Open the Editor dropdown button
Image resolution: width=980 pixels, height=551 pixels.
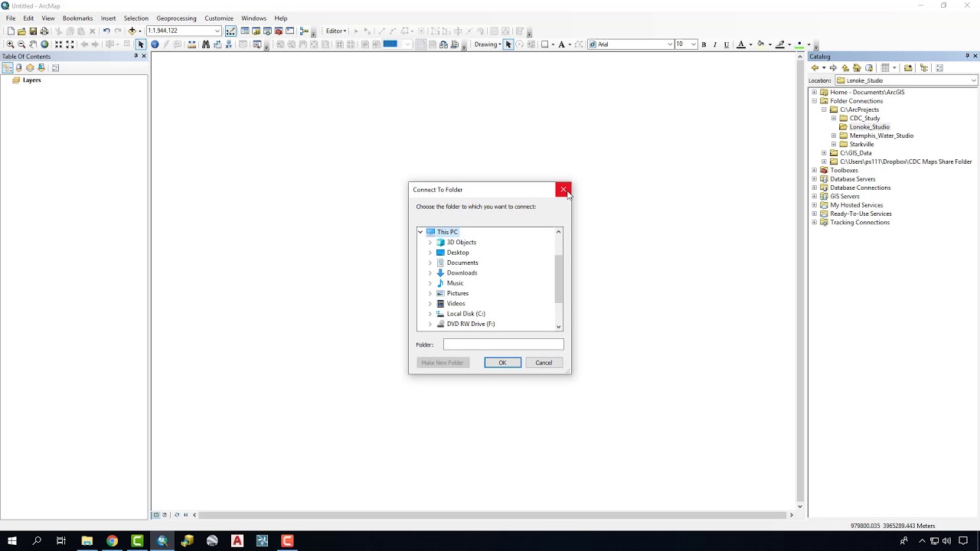click(x=335, y=31)
